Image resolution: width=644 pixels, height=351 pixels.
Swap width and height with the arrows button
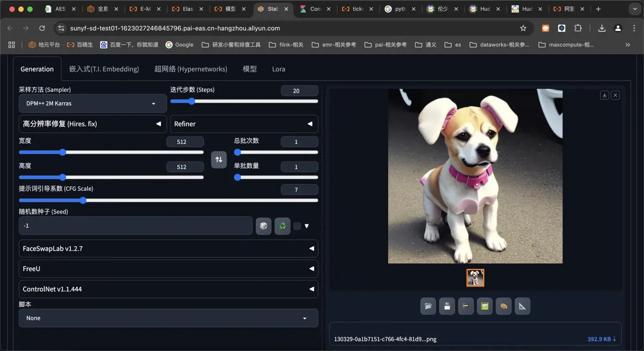(219, 159)
